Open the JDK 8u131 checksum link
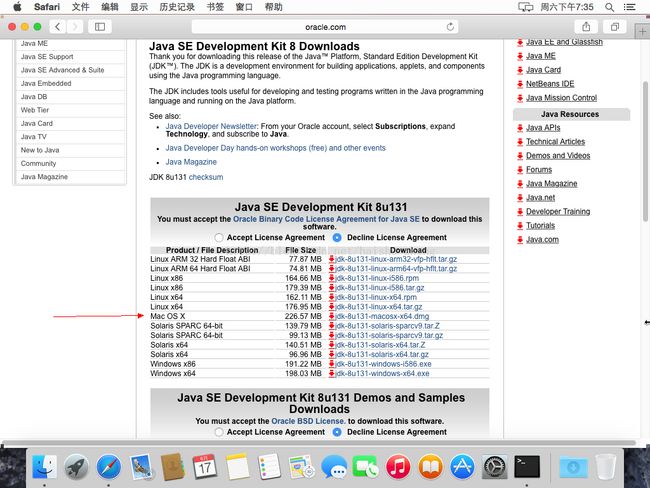Image resolution: width=650 pixels, height=488 pixels. pyautogui.click(x=206, y=177)
